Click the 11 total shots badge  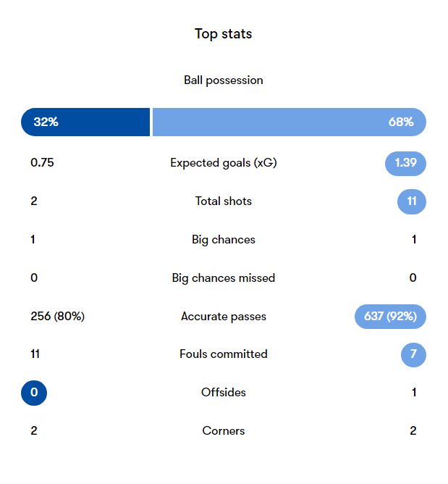pyautogui.click(x=412, y=201)
